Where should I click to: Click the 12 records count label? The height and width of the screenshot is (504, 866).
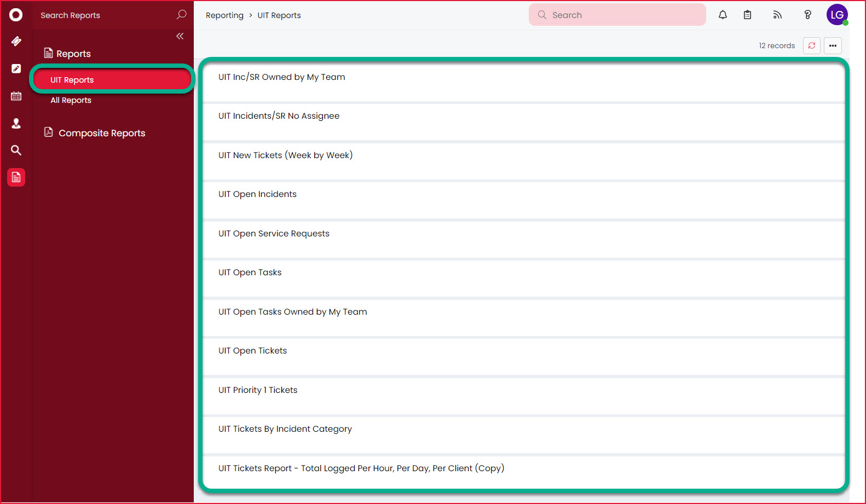click(x=777, y=45)
